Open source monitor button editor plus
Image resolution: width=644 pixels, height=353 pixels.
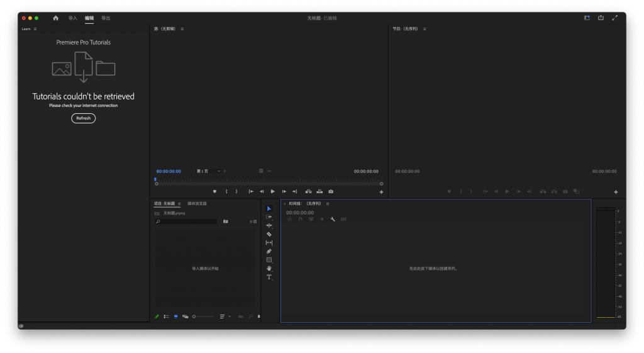pyautogui.click(x=381, y=192)
